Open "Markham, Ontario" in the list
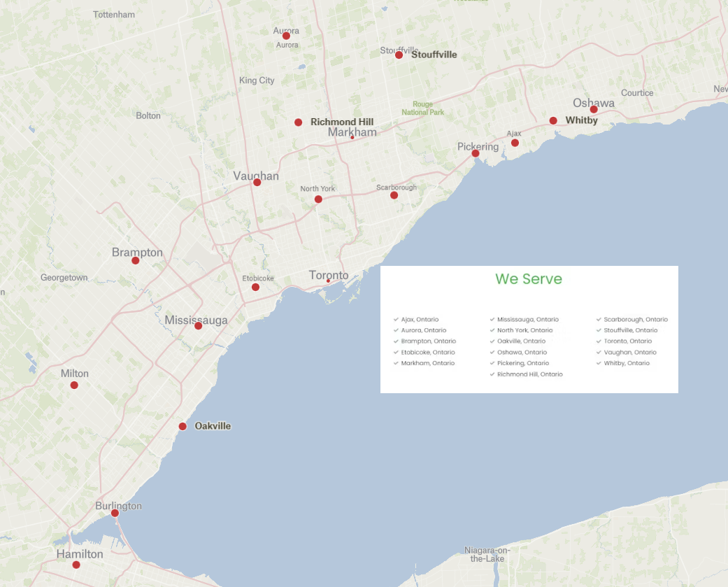Viewport: 728px width, 587px height. point(427,363)
